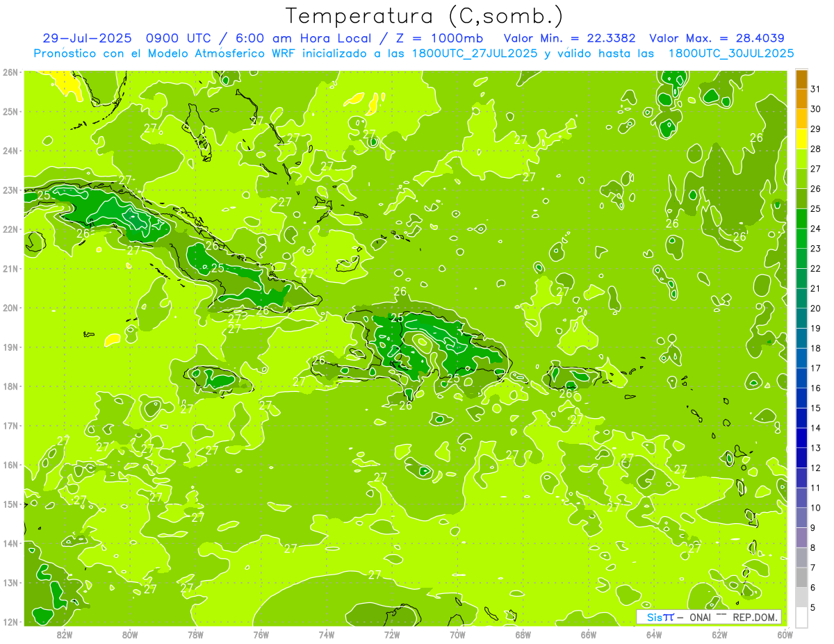Click yellow swatch between 28 and 29

coord(801,139)
